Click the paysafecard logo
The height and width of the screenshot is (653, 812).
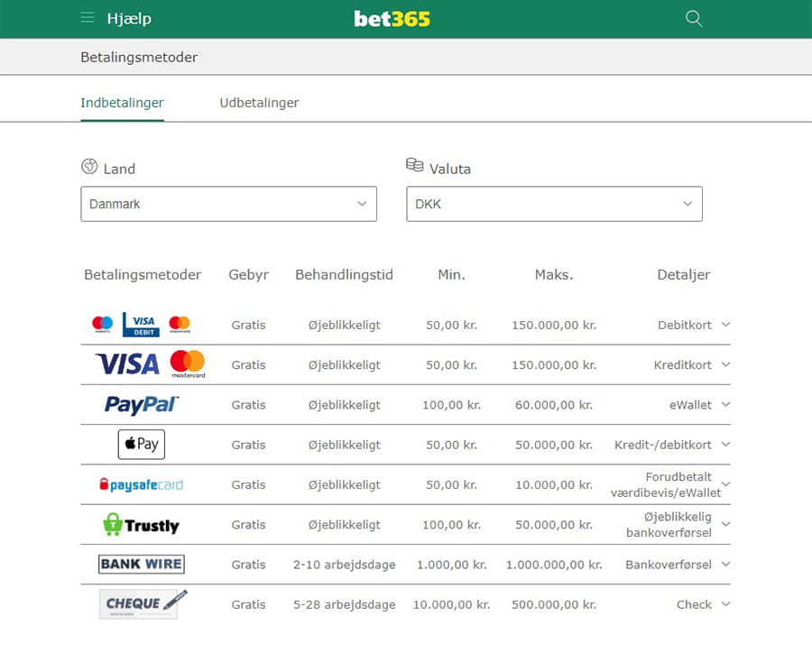pyautogui.click(x=142, y=484)
